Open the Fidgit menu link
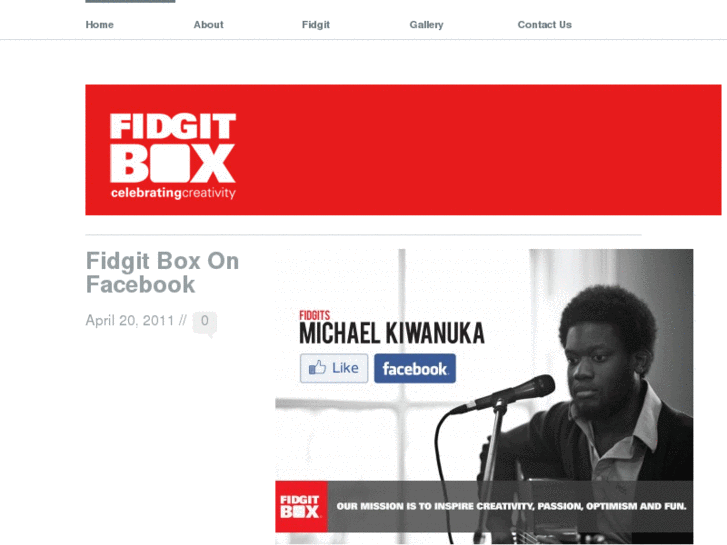727x545 pixels. (x=316, y=25)
